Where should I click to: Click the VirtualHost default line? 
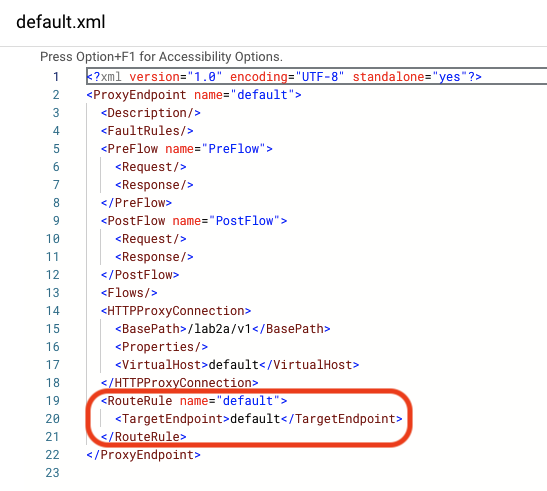pyautogui.click(x=237, y=365)
